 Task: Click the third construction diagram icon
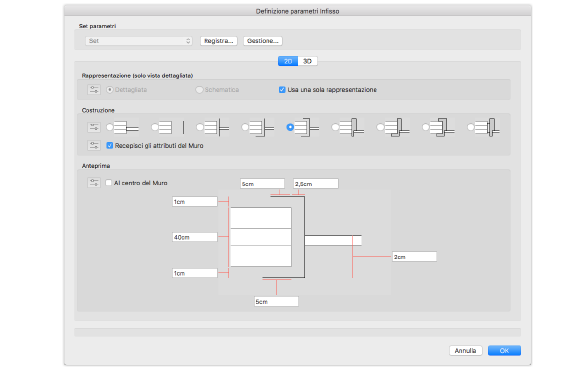(217, 127)
